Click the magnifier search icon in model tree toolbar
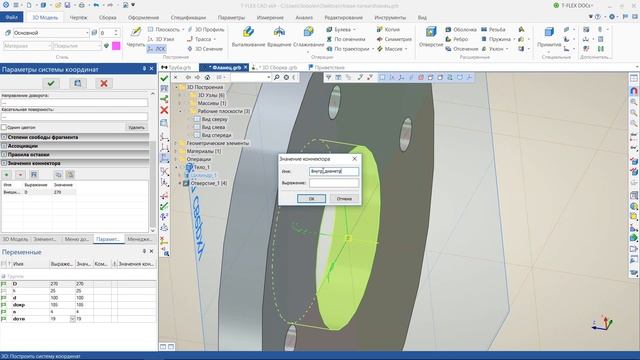The width and height of the screenshot is (640, 360). click(277, 77)
